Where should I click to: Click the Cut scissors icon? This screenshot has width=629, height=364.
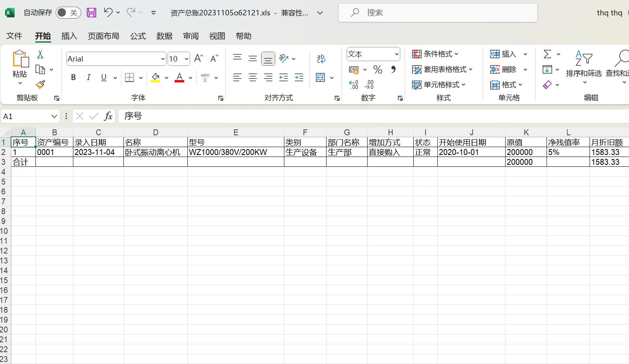point(40,54)
